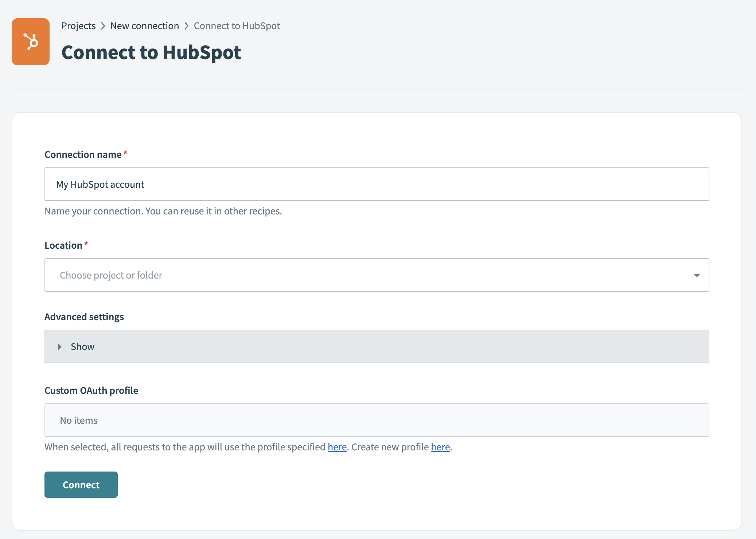
Task: Click the Custom OAuth profile label
Action: 91,390
